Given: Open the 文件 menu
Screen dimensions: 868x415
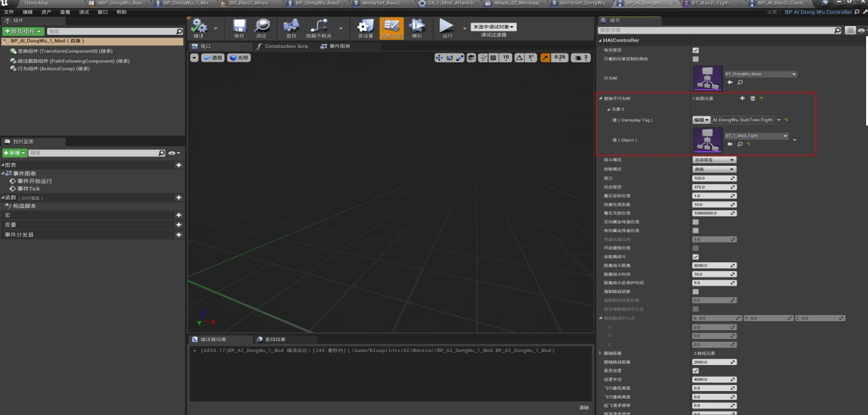Looking at the screenshot, I should click(x=9, y=12).
